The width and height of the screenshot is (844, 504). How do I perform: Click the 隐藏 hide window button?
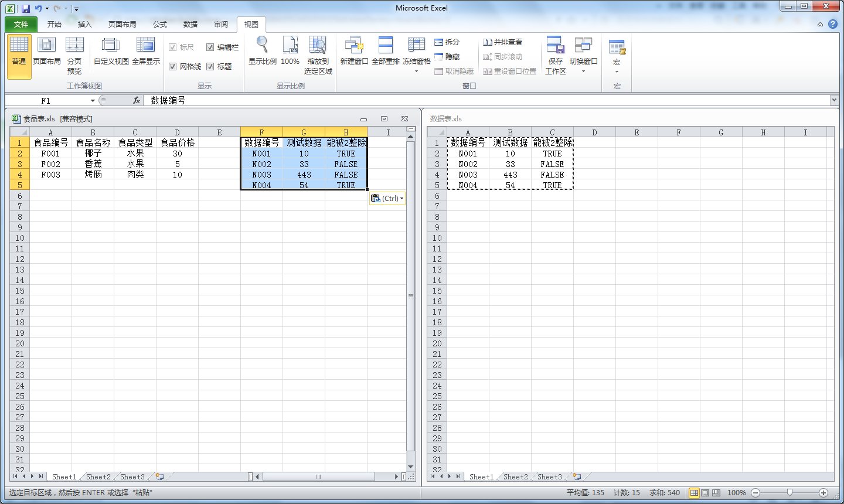tap(447, 57)
